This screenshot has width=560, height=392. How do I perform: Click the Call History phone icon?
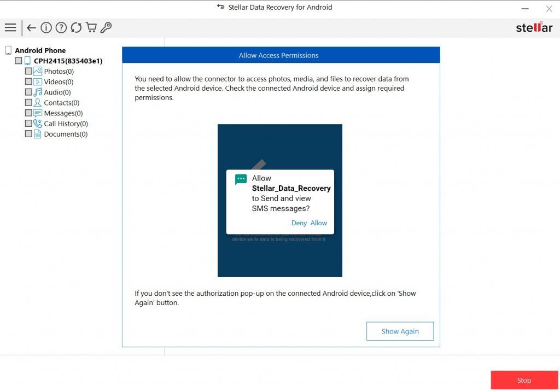click(38, 124)
